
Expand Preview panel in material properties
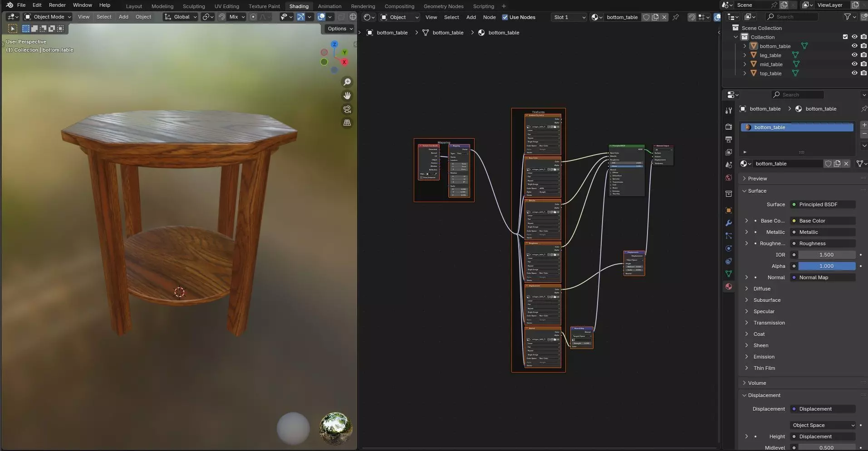[757, 179]
